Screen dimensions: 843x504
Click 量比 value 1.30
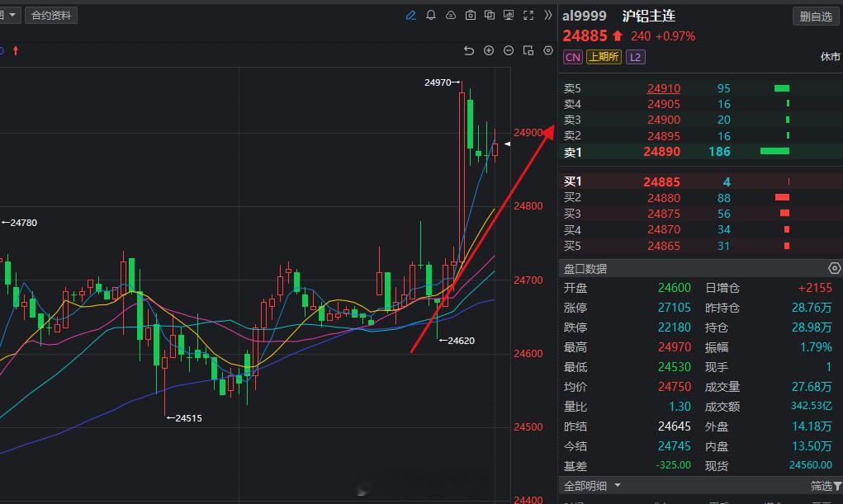(x=680, y=406)
